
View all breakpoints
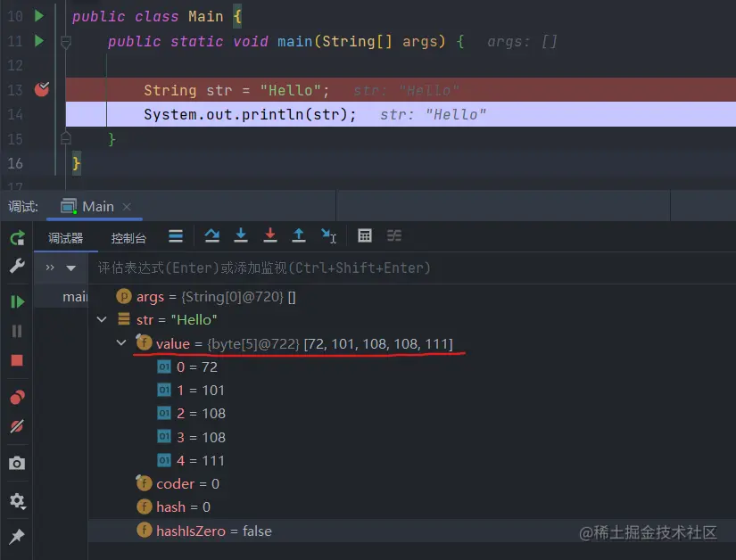[17, 397]
